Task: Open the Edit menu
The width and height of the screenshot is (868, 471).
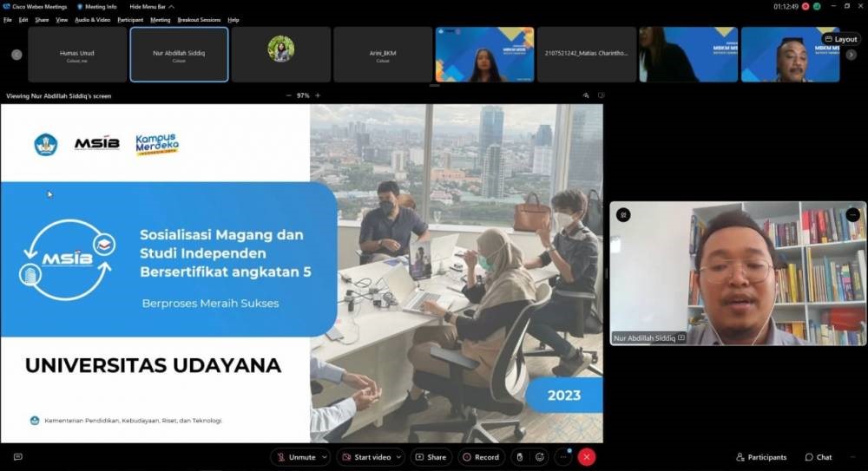Action: click(23, 20)
